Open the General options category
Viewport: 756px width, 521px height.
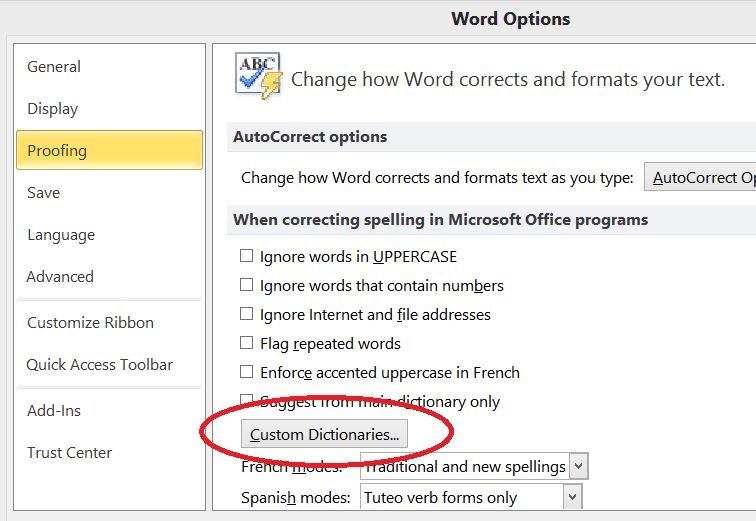[54, 67]
